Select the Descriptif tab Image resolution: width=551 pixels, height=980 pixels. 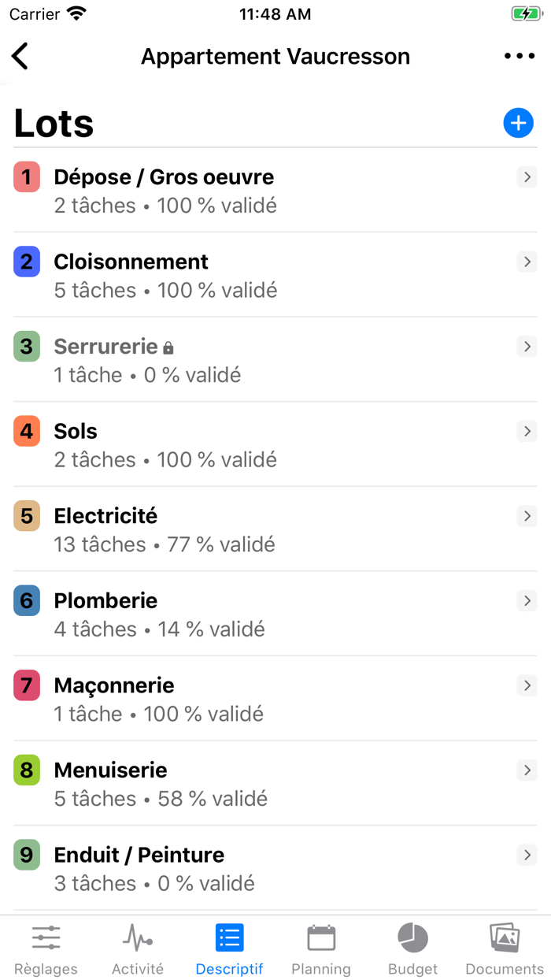click(x=229, y=949)
